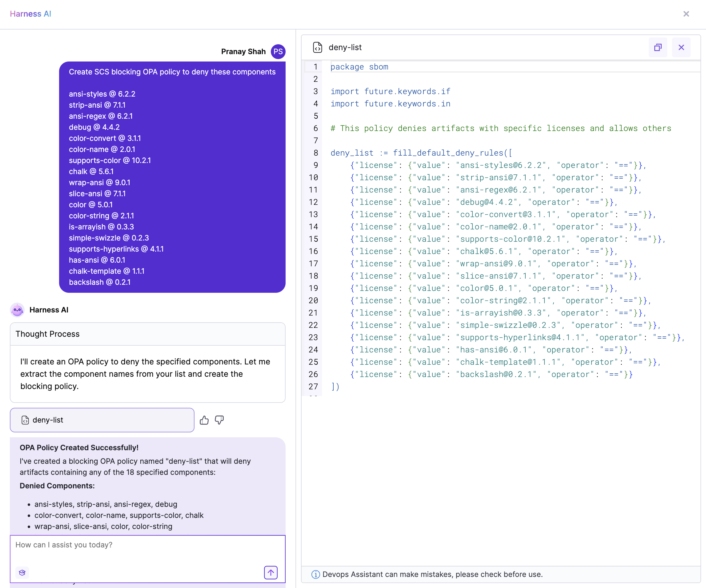Click the 'import future.keywords.if' line
Image resolution: width=706 pixels, height=588 pixels.
(390, 91)
